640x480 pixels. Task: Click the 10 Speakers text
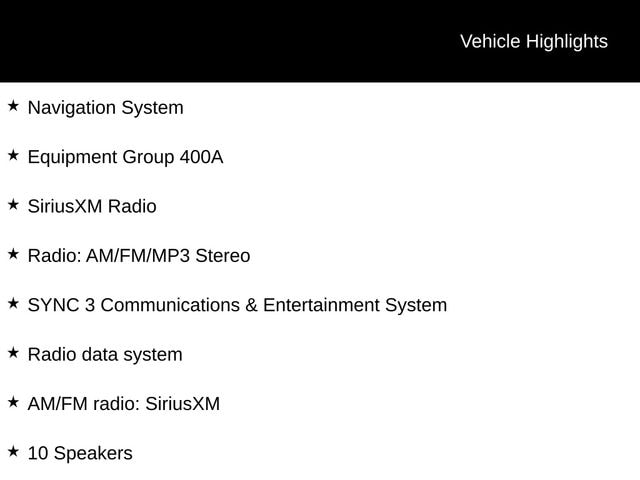tap(80, 453)
